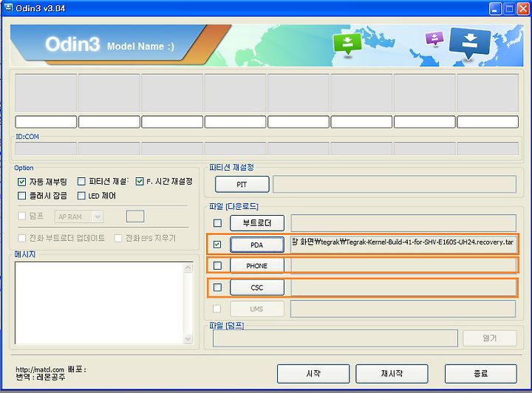
Task: Click the green download bubble icon in banner
Action: [347, 44]
